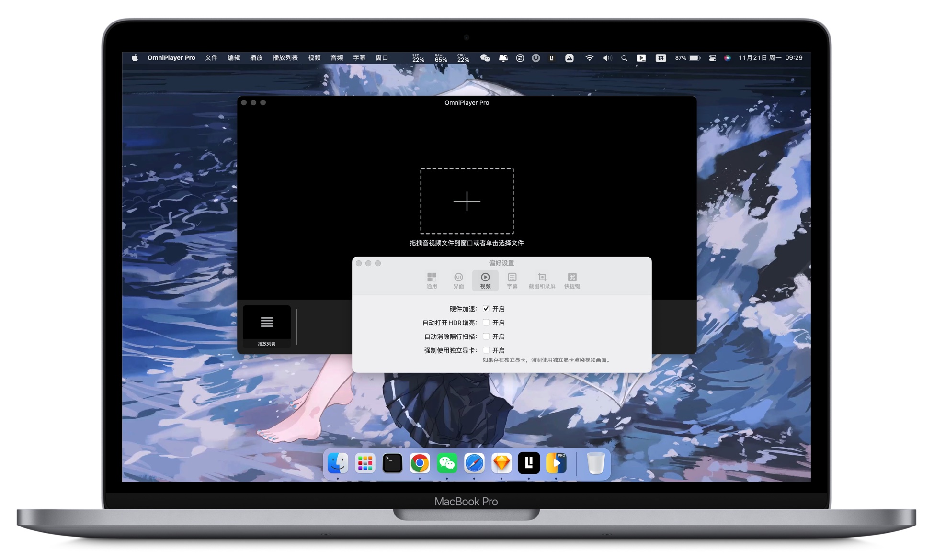The image size is (934, 560).
Task: Click the CPU 22% status item
Action: tap(463, 58)
